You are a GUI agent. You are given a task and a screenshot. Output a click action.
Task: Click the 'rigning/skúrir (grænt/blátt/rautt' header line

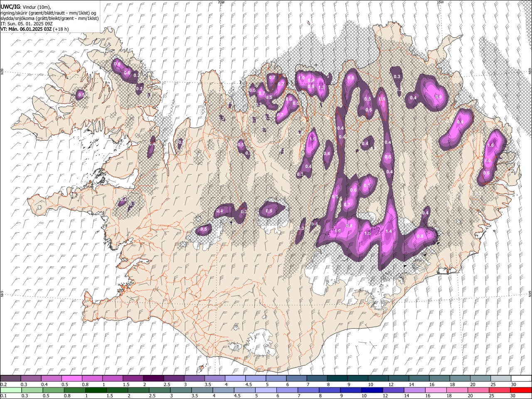point(48,13)
